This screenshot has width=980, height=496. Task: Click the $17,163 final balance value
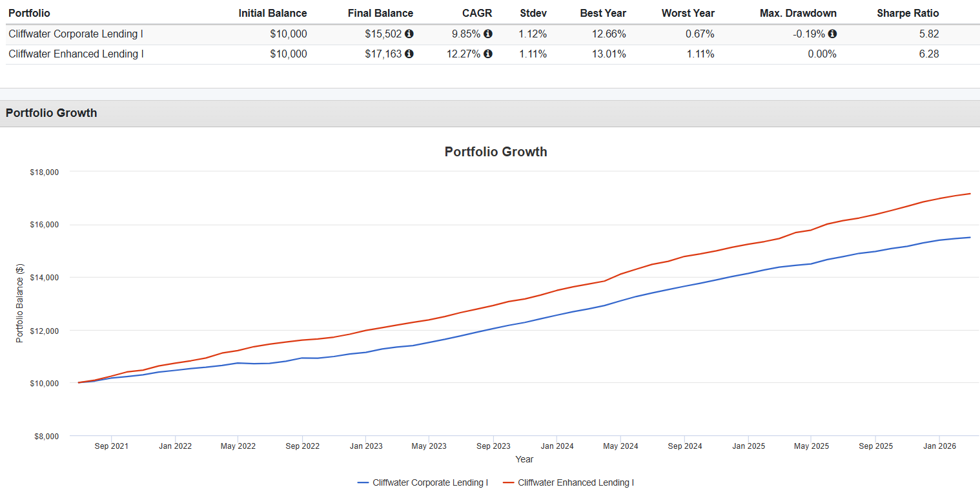(x=383, y=54)
